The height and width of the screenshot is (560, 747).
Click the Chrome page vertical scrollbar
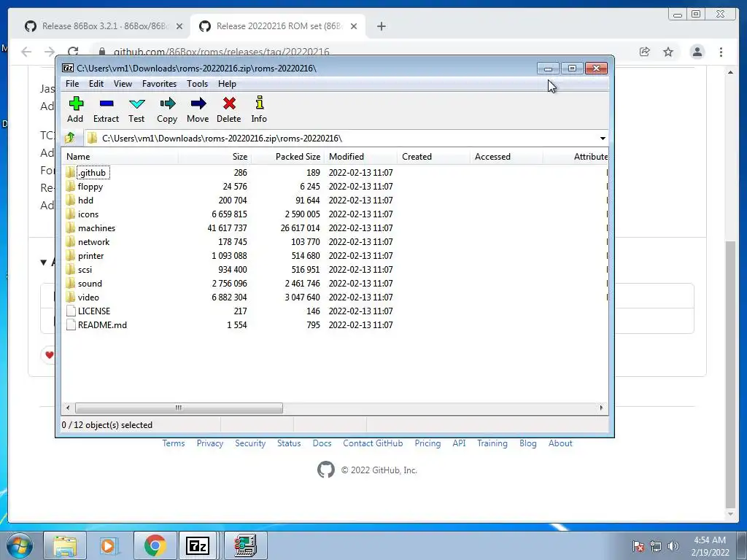pos(730,374)
